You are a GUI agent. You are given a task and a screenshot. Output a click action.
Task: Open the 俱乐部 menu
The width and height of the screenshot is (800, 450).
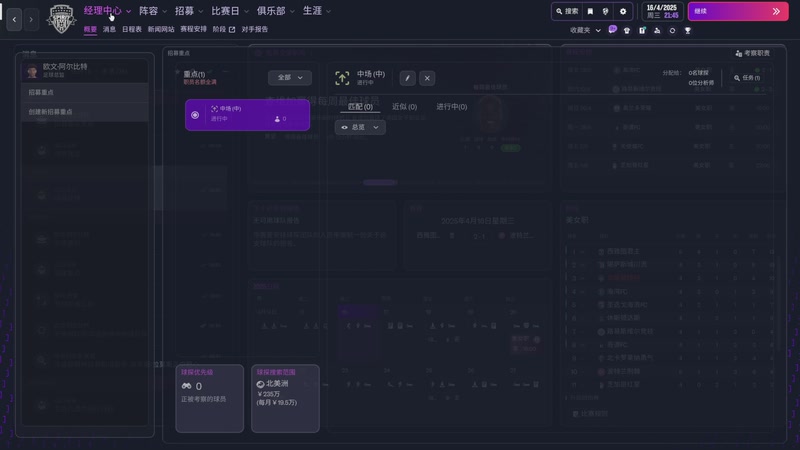pyautogui.click(x=271, y=11)
